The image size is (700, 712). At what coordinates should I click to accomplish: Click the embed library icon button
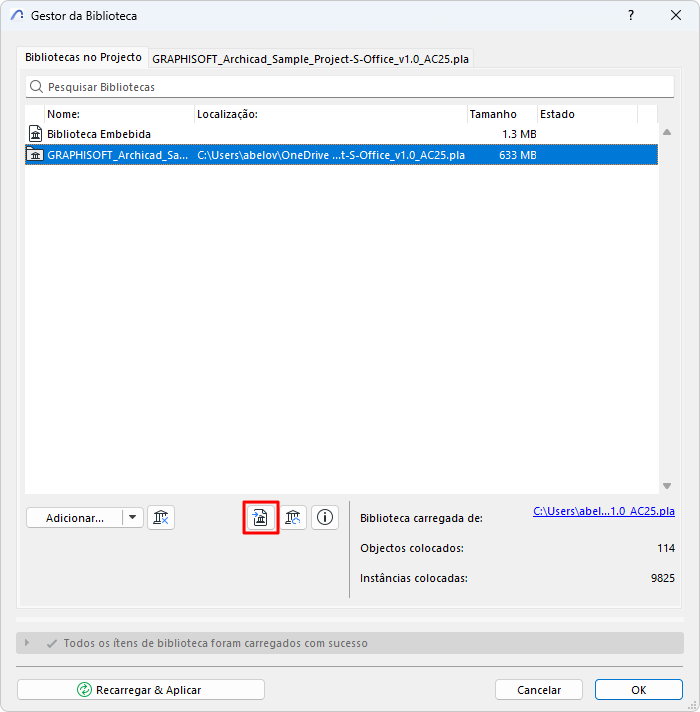tap(261, 517)
